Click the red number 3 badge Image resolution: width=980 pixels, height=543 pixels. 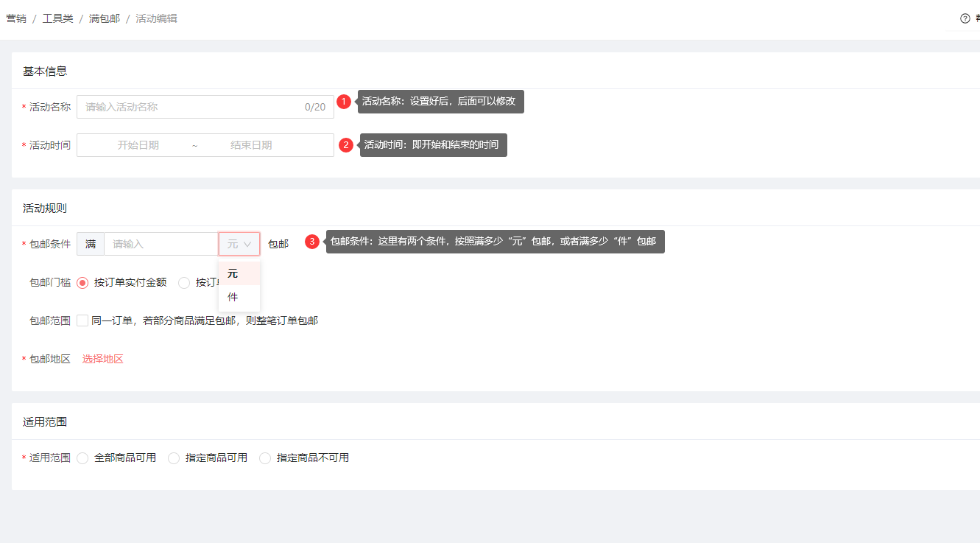click(x=312, y=242)
